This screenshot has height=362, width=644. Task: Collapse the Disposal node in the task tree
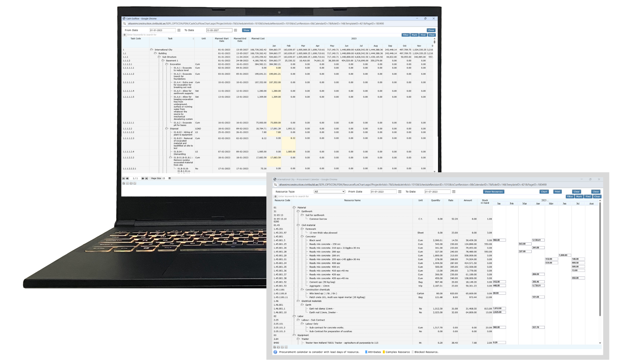pos(166,128)
